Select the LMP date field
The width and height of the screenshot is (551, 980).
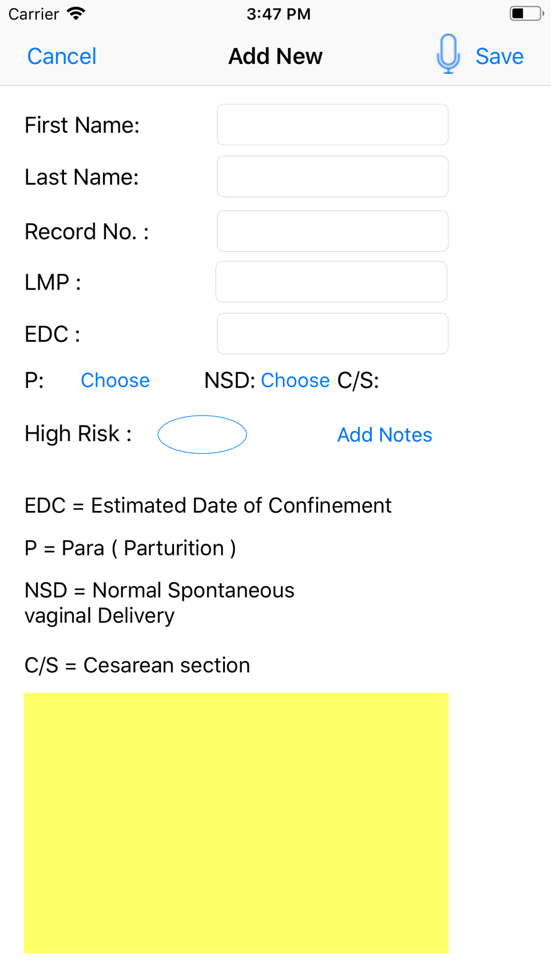click(x=331, y=282)
